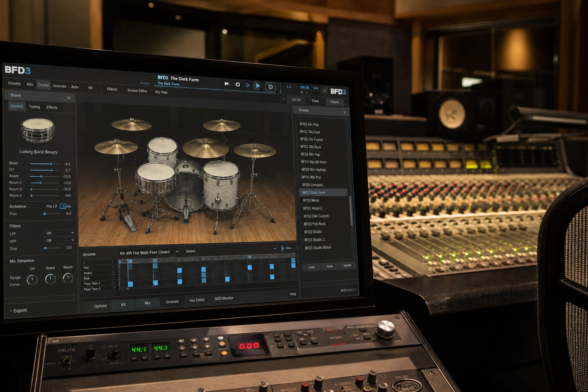The image size is (588, 392).
Task: Expand the Export section
Action: coord(19,310)
